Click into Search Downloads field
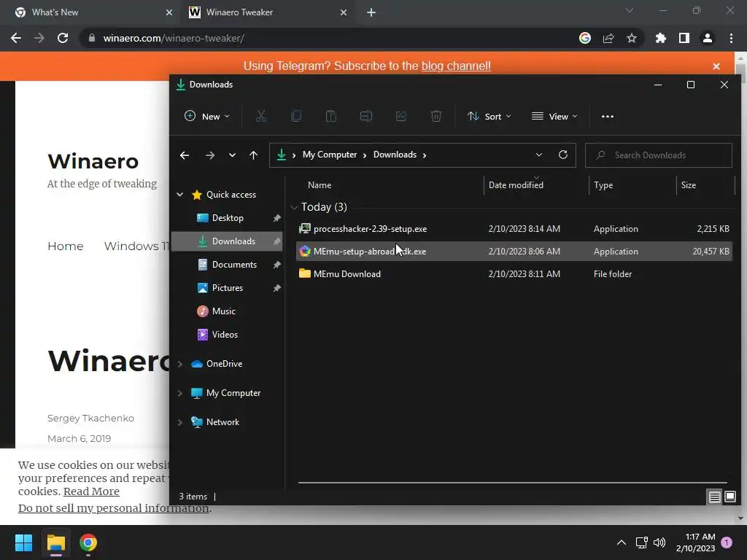 click(x=659, y=155)
